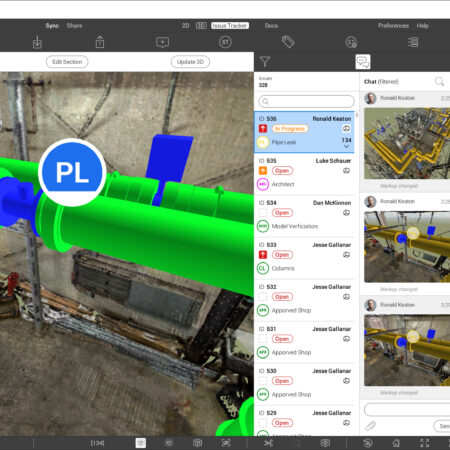Click the history clock icon in bottom bar
The image size is (450, 450).
coord(368,443)
